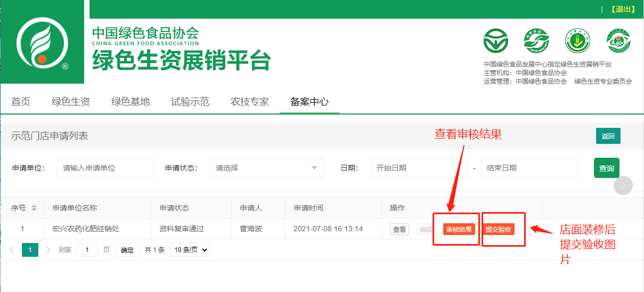Click the 审核结果 button
644x292 pixels.
click(x=459, y=230)
